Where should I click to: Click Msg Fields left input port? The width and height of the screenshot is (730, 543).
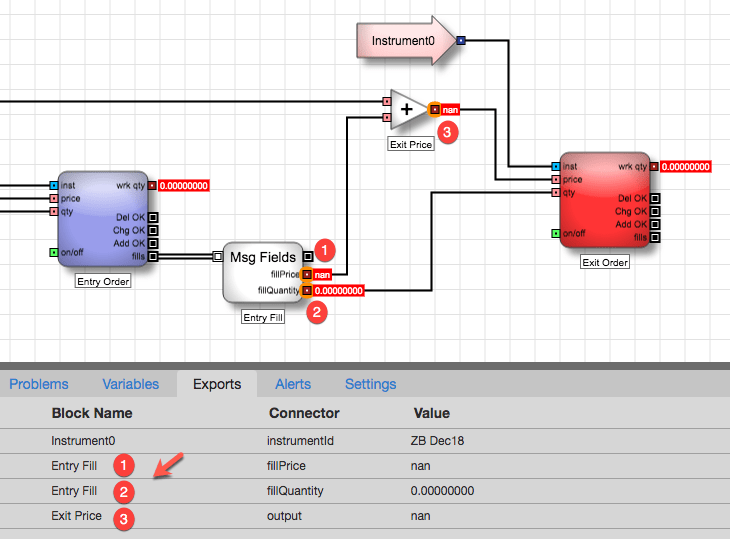tap(217, 256)
